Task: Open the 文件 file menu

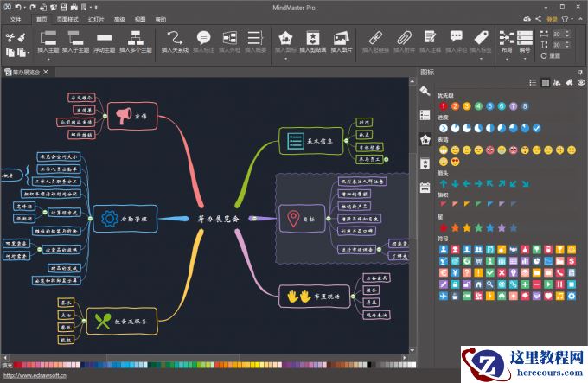Action: [x=16, y=18]
